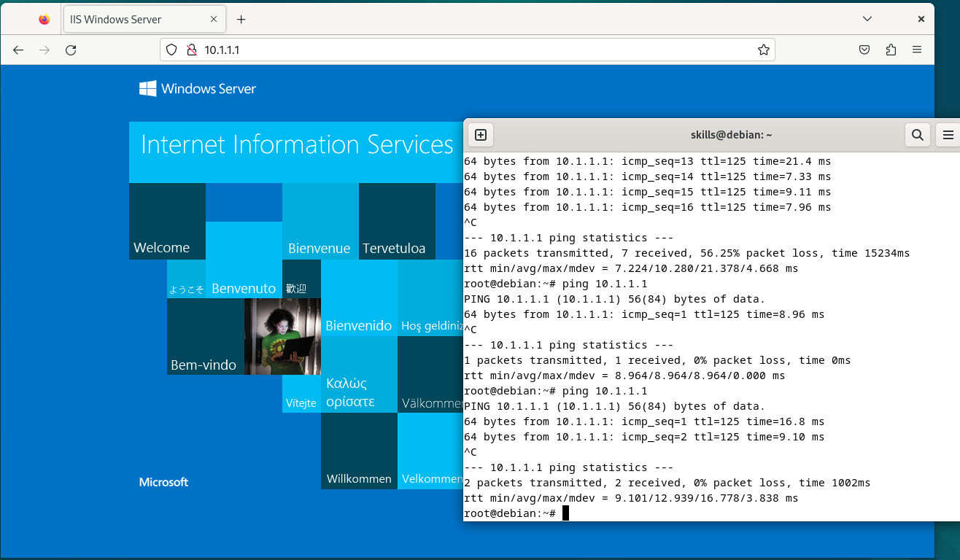Click the insecure connection padlock icon

click(192, 50)
